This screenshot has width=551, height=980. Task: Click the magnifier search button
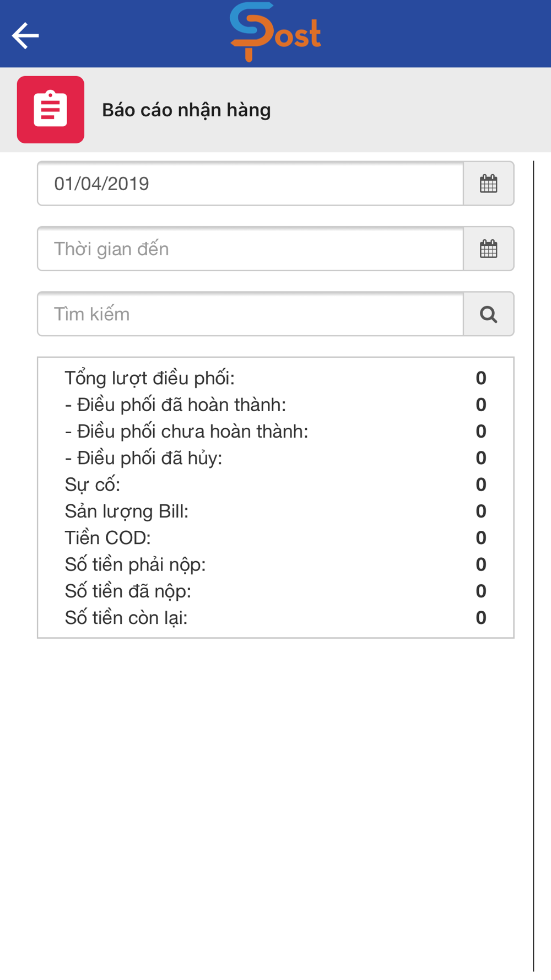click(489, 314)
